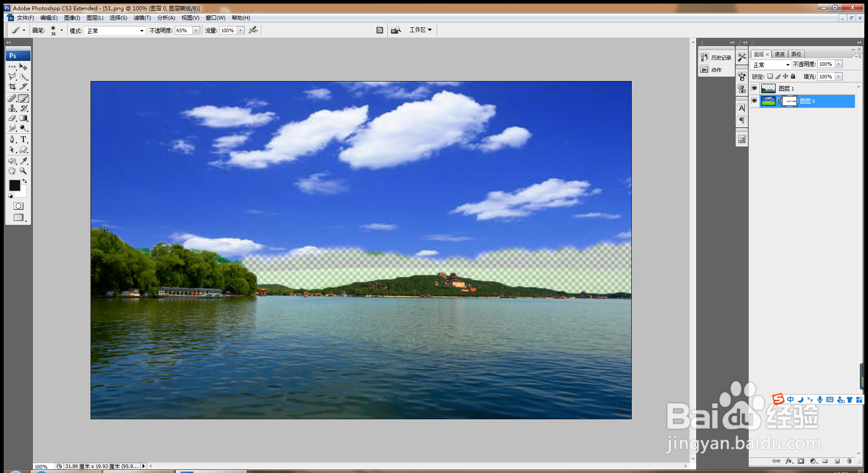Screen dimensions: 868x473
Task: Open the 滤镜(T) menu
Action: click(142, 18)
